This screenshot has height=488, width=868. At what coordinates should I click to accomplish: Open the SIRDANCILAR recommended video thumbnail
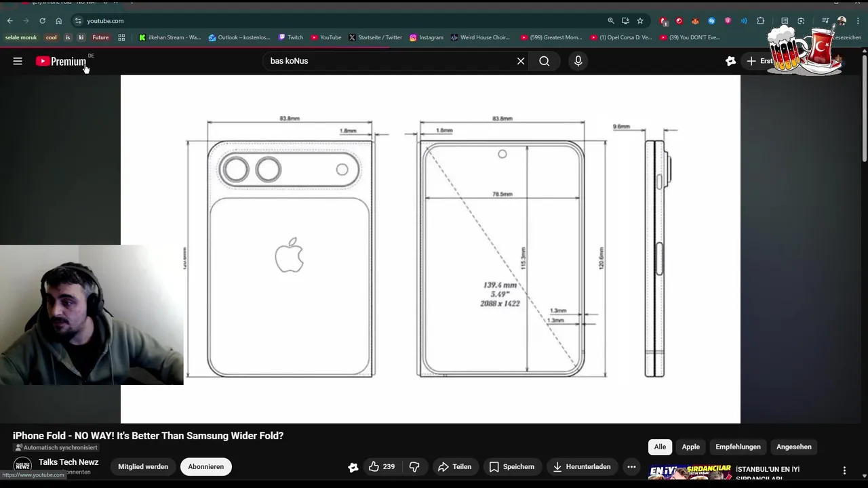(690, 472)
